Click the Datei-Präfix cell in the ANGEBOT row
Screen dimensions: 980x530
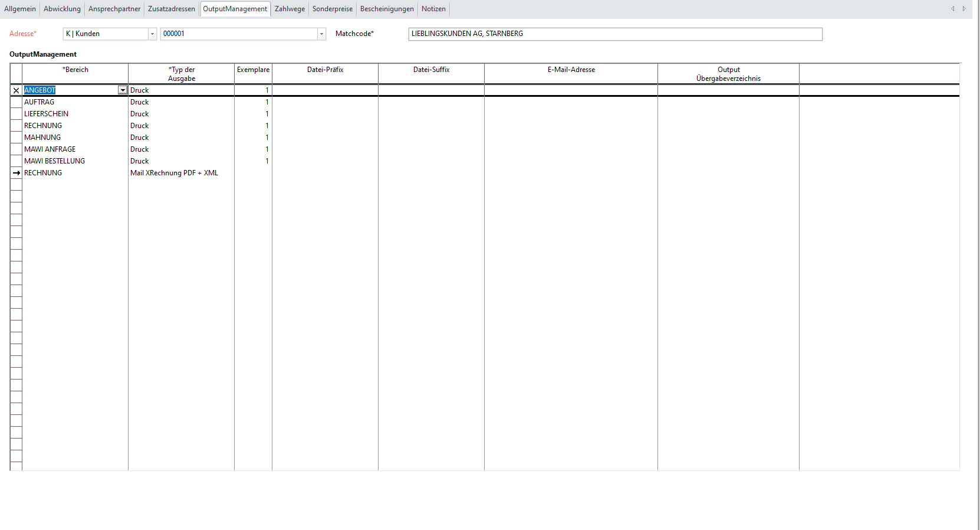(x=325, y=90)
